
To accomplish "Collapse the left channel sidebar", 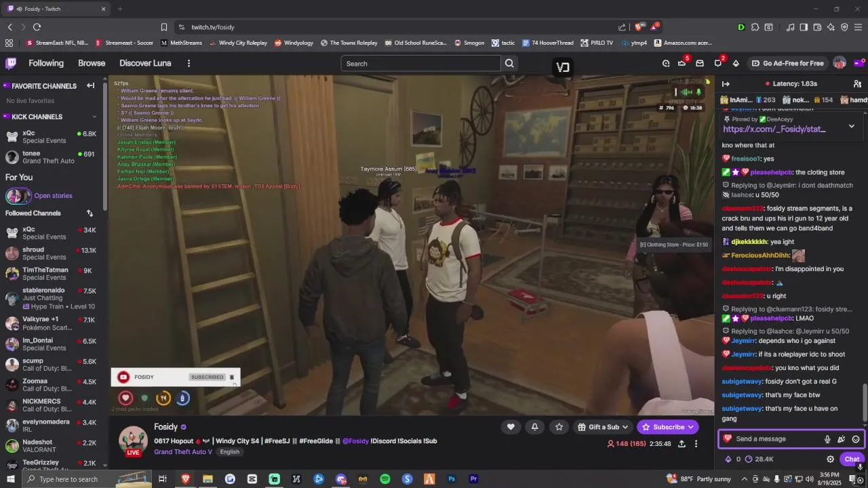I will point(90,86).
